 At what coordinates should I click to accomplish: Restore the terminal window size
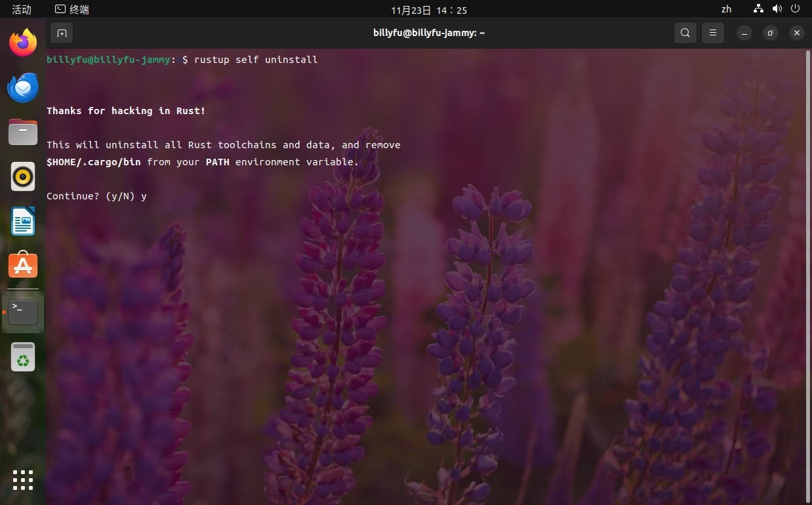[x=771, y=33]
